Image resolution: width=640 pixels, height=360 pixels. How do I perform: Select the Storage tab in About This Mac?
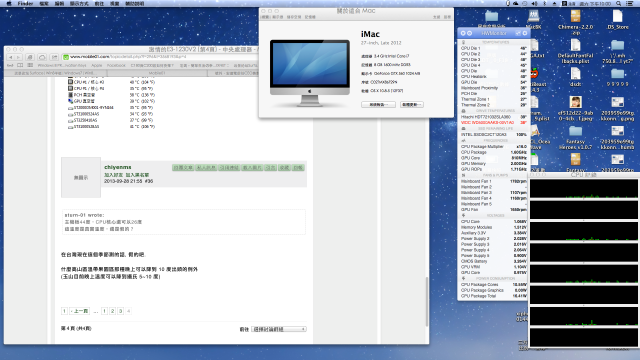[x=294, y=17]
